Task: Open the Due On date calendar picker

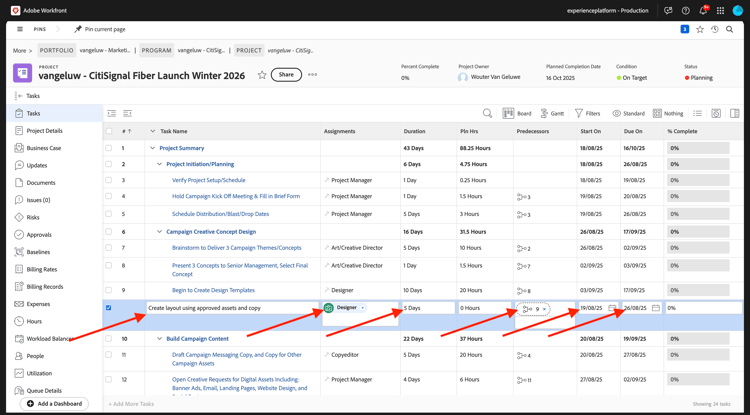Action: tap(656, 308)
